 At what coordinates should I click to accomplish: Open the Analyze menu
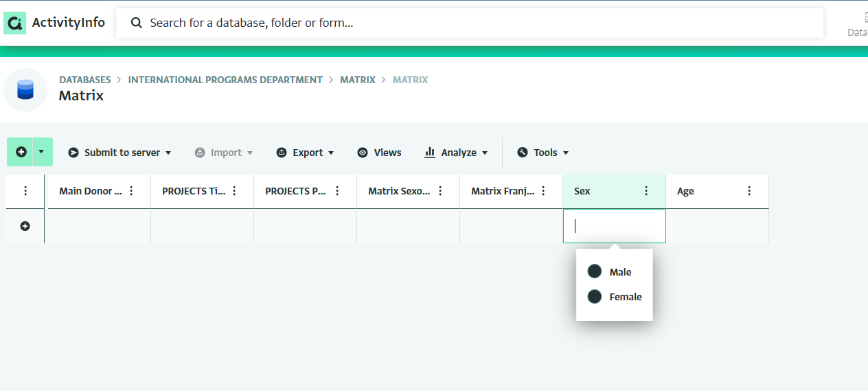click(456, 153)
